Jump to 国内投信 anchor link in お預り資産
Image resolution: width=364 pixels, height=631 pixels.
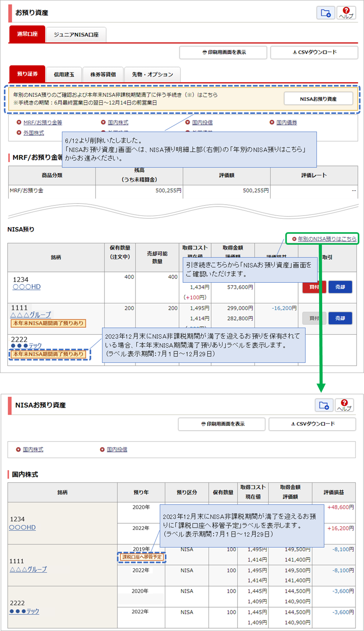coord(202,122)
